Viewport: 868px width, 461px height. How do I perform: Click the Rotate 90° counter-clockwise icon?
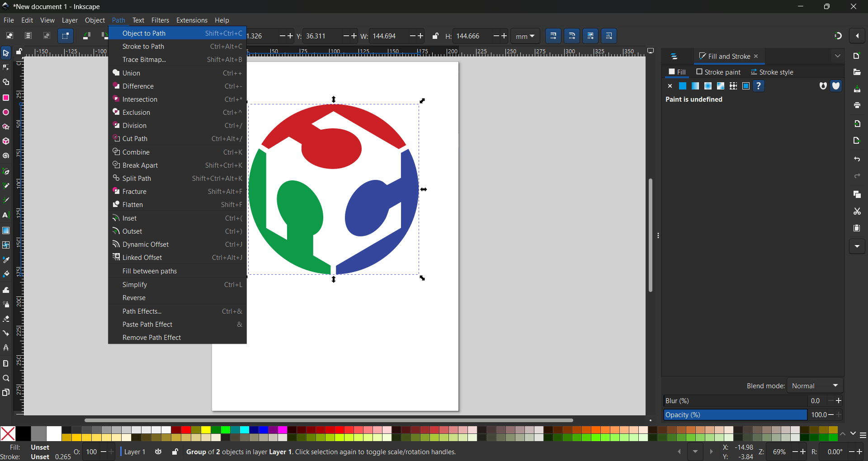coord(86,36)
